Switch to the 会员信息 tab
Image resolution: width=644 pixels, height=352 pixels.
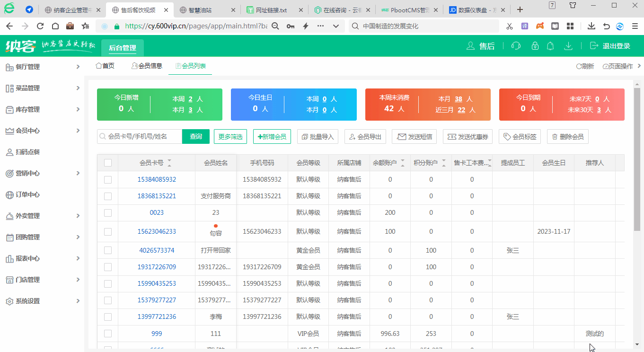coord(147,66)
